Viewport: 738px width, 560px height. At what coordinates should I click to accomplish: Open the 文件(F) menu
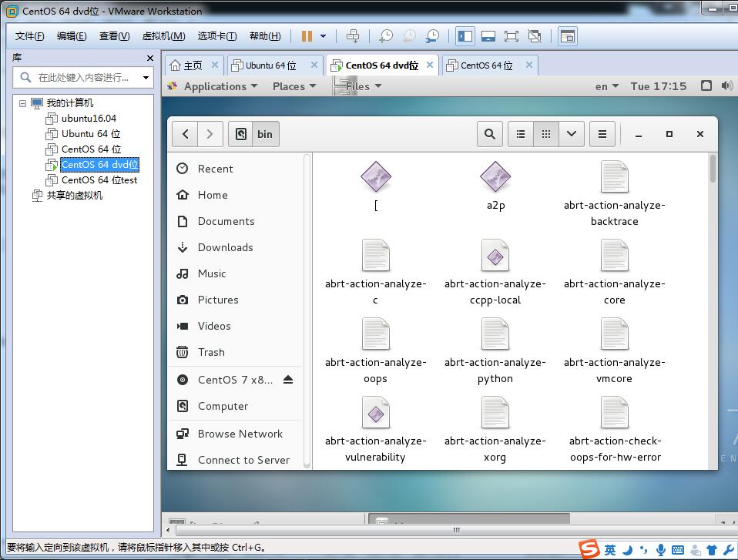[x=29, y=36]
